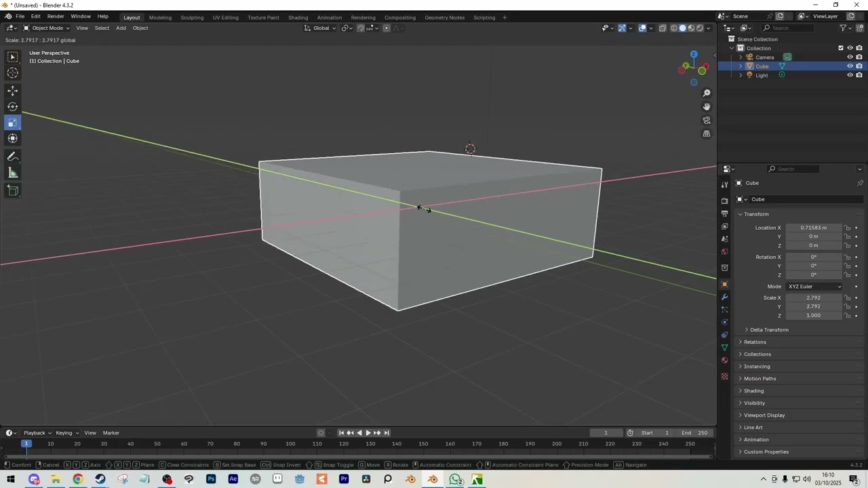Viewport: 868px width, 488px height.
Task: Select the Transform tool
Action: point(13,138)
